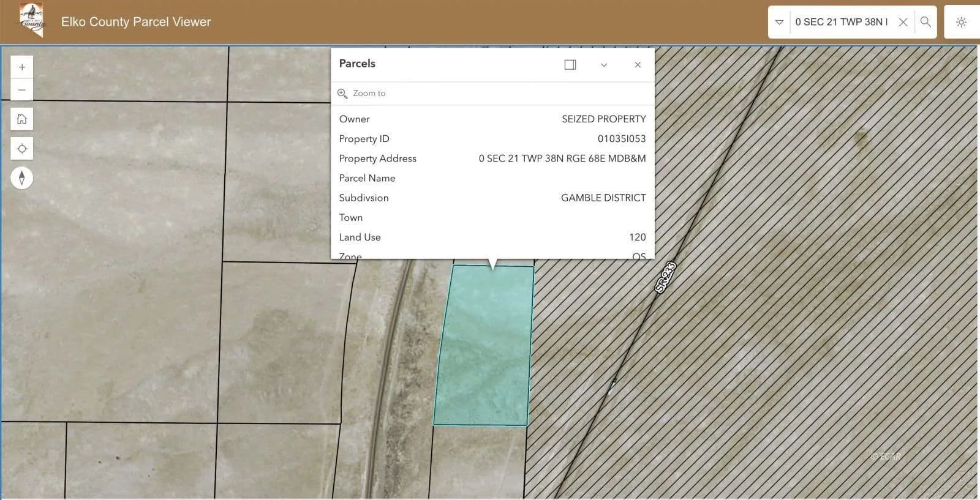
Task: Click the SR-233 road label
Action: coord(665,277)
